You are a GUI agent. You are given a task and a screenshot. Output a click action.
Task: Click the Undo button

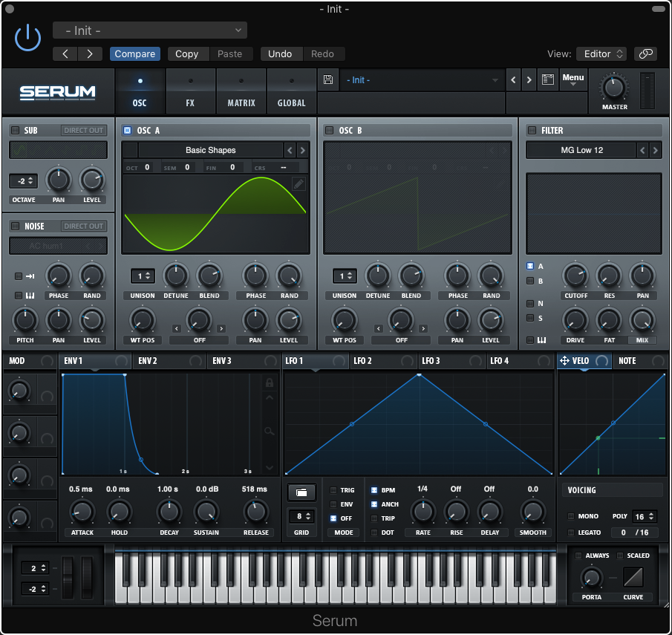tap(280, 54)
